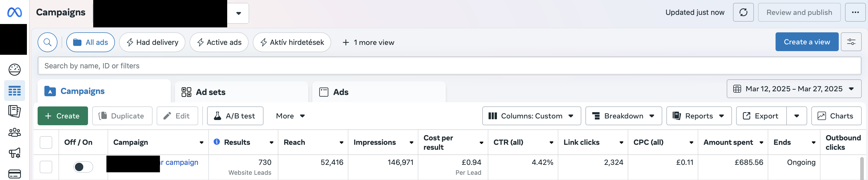868x180 pixels.
Task: Click the Ongoing ends cell
Action: [x=801, y=162]
